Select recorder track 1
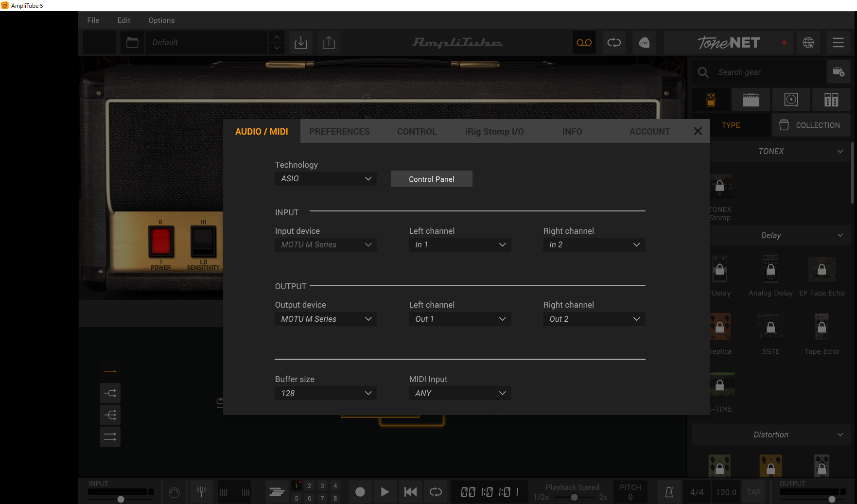Screen dimensions: 857x504 pyautogui.click(x=296, y=486)
